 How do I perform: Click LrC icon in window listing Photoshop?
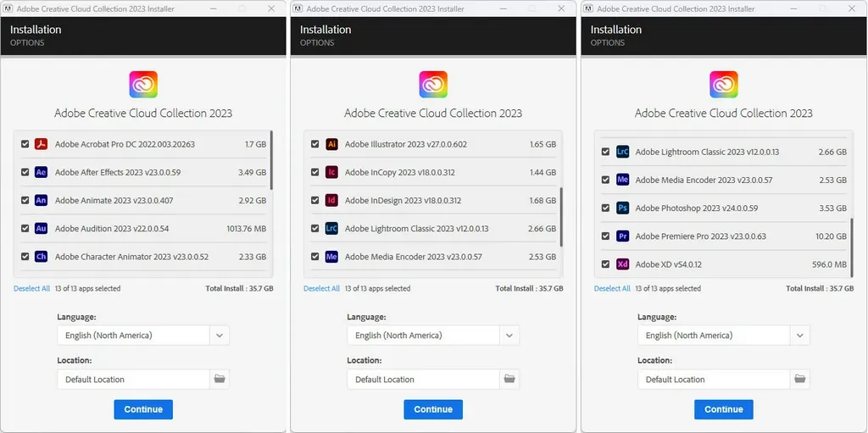click(622, 152)
